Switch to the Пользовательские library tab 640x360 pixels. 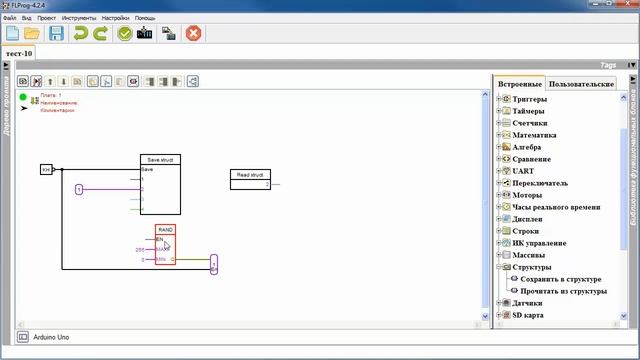581,84
